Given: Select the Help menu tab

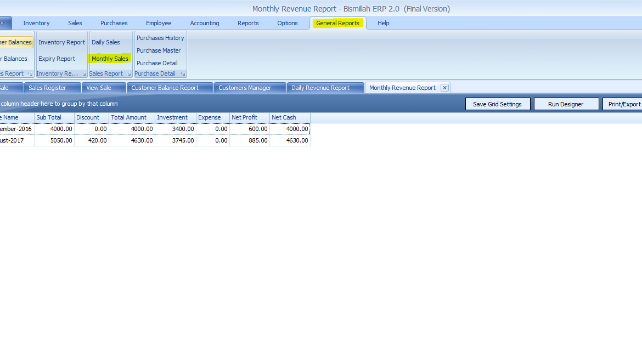Looking at the screenshot, I should point(383,23).
